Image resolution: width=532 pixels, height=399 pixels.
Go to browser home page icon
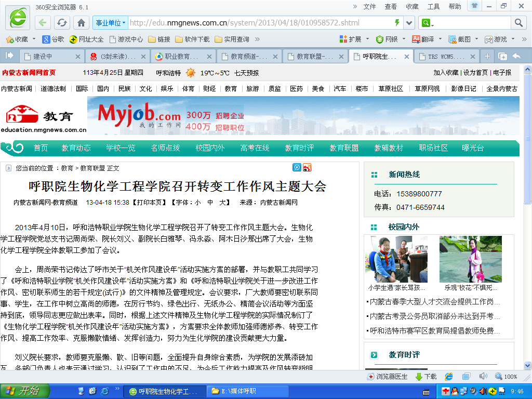[x=81, y=23]
